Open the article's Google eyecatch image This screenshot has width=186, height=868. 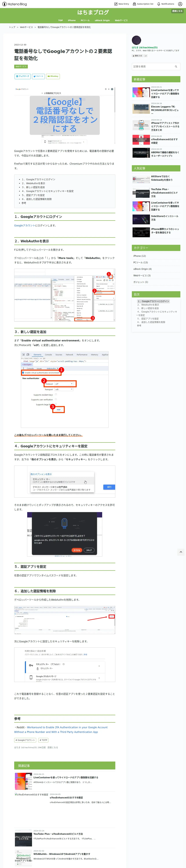click(64, 115)
